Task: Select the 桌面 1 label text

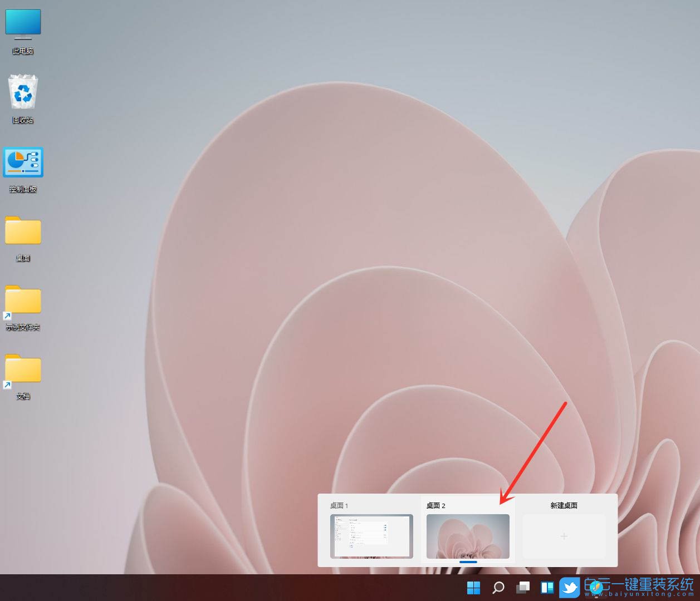Action: pos(339,506)
